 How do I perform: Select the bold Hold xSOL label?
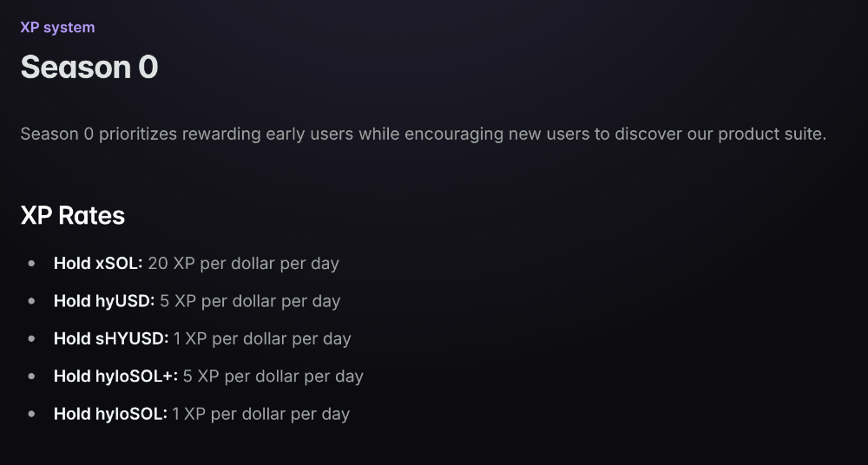[97, 263]
